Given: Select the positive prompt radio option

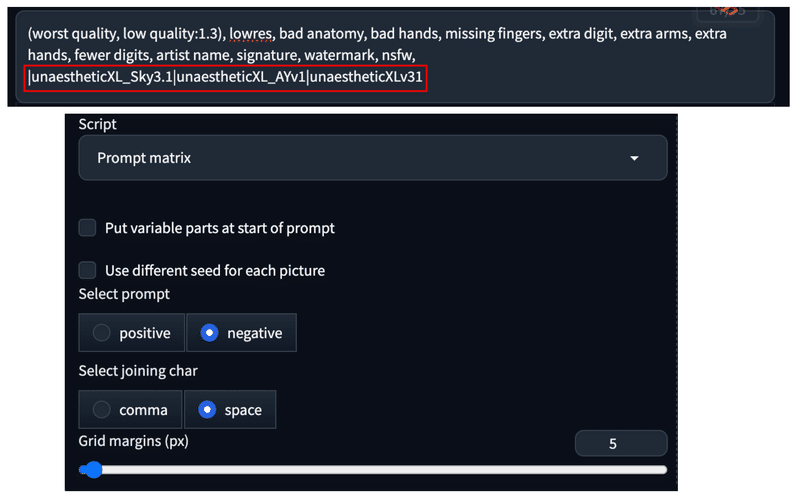Looking at the screenshot, I should (132, 333).
